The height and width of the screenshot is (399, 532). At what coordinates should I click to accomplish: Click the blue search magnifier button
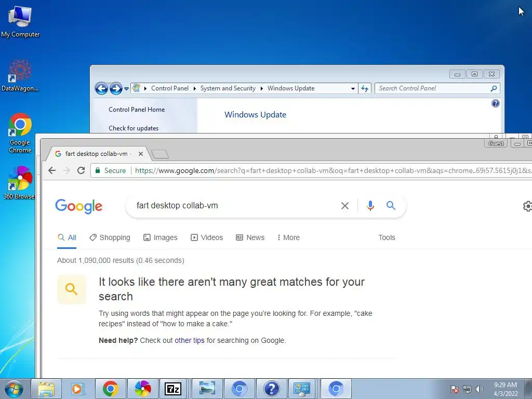pyautogui.click(x=391, y=205)
